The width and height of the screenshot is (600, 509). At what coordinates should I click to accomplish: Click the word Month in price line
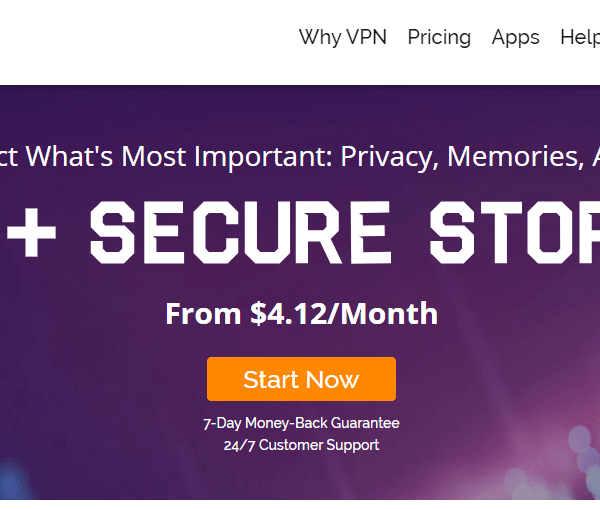click(389, 313)
